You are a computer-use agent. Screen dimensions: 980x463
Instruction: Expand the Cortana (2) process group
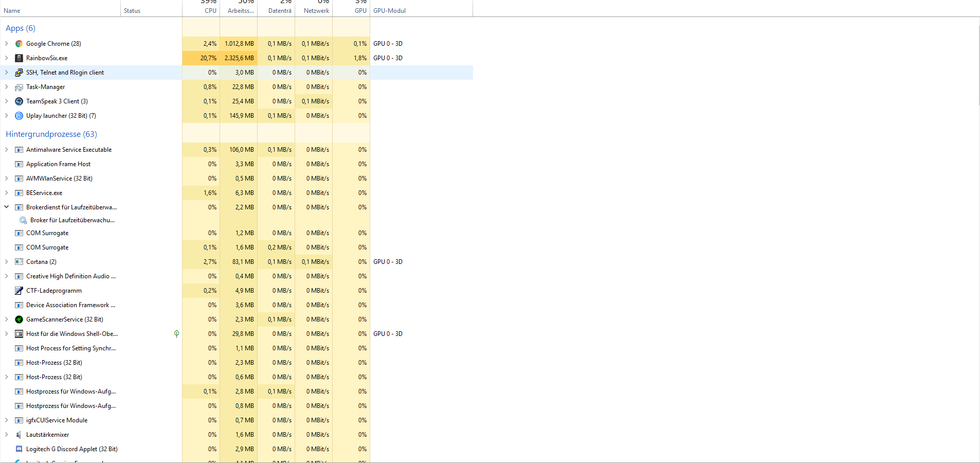point(7,262)
